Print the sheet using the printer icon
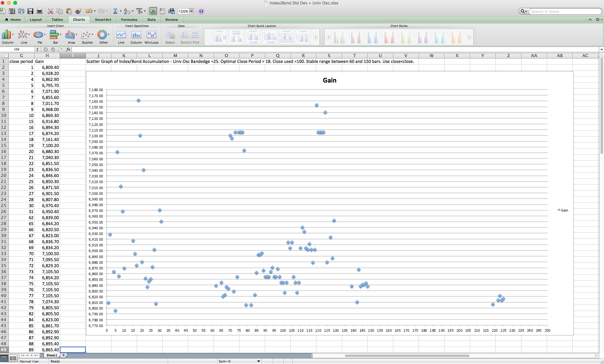 point(40,11)
